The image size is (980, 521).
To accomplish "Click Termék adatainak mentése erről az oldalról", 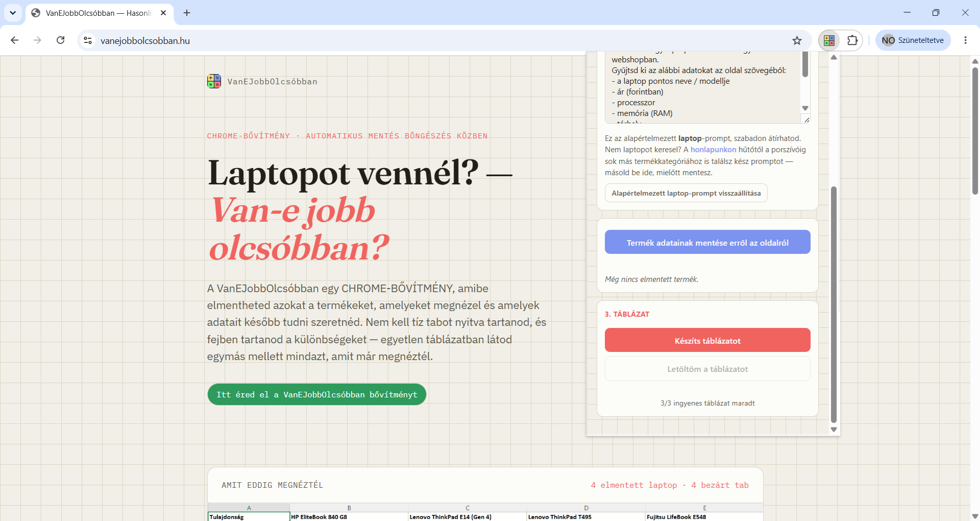I will (707, 242).
